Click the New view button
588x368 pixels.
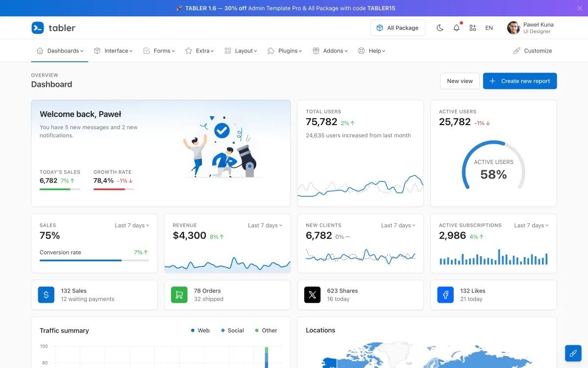pos(460,81)
